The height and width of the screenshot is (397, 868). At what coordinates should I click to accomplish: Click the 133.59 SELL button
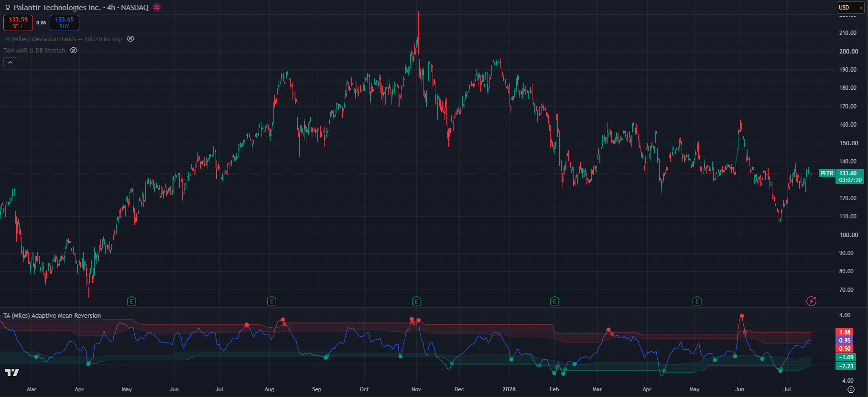[18, 23]
